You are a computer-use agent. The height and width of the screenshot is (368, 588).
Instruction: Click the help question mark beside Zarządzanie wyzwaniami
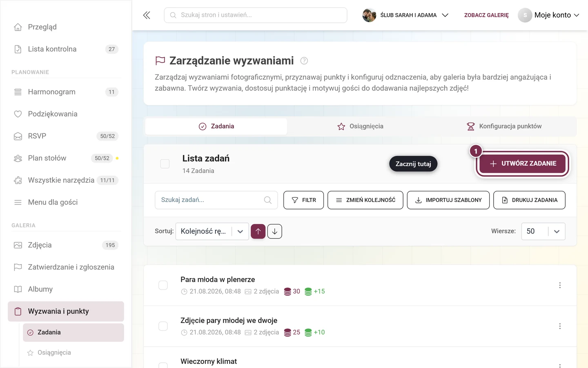(x=304, y=61)
